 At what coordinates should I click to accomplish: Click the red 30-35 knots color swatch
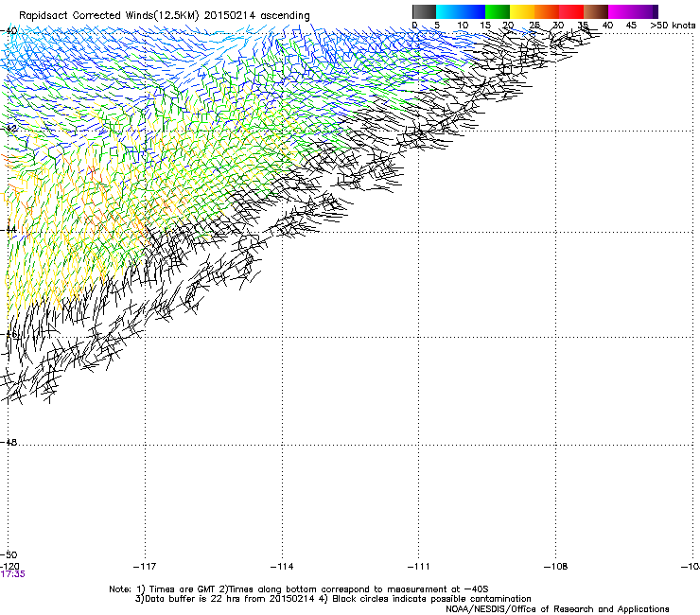571,11
